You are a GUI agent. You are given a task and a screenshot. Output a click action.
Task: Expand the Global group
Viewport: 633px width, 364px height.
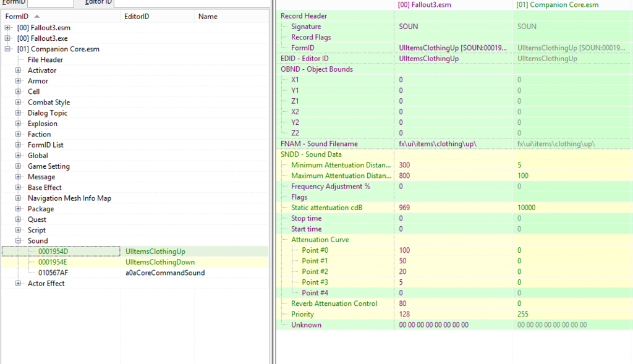(x=18, y=155)
